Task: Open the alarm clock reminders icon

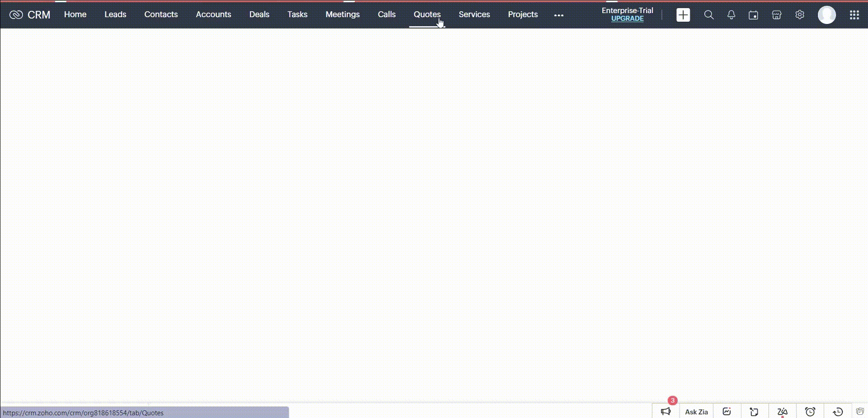Action: tap(810, 411)
